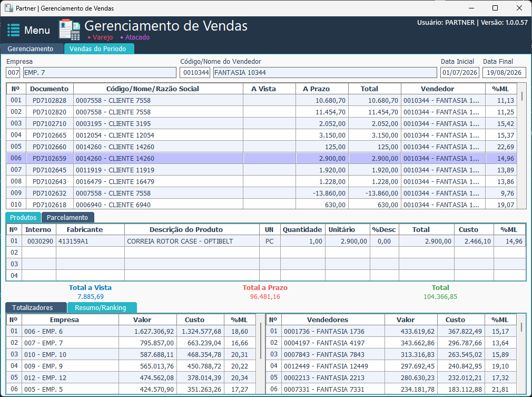Click the Interno code 0030290

tap(40, 241)
